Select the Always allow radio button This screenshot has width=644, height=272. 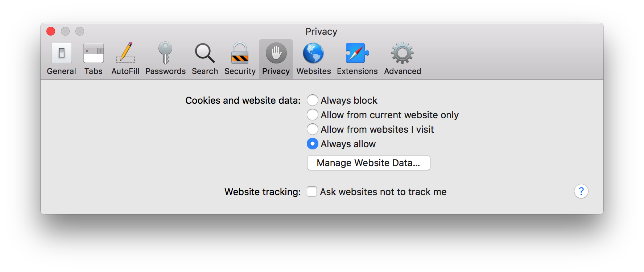coord(313,144)
